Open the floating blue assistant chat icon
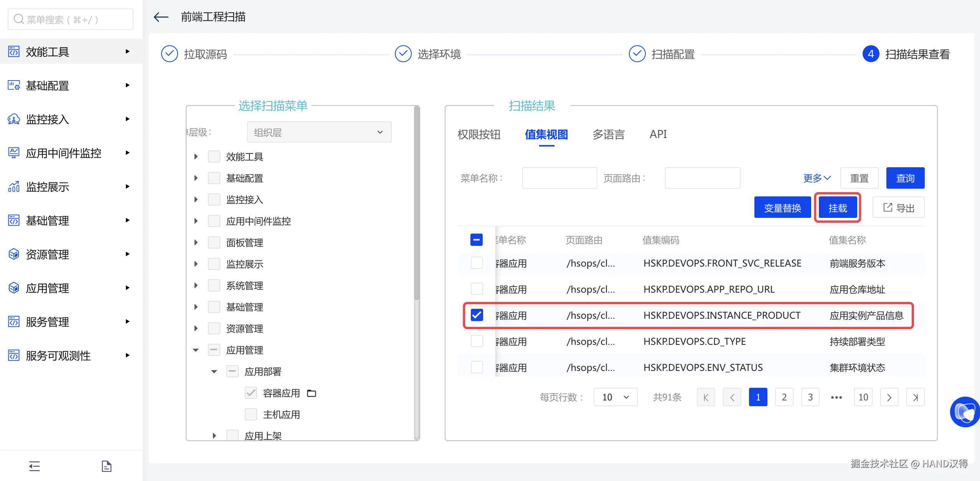 965,412
